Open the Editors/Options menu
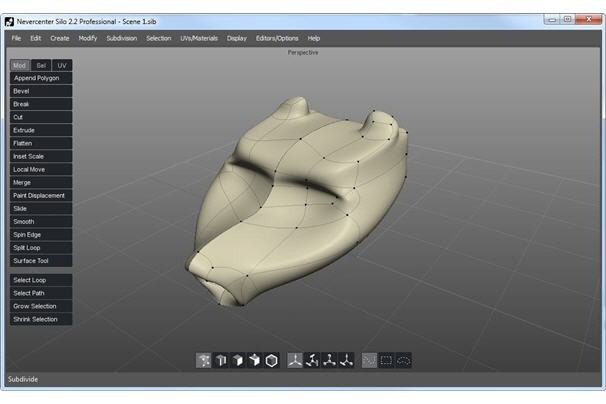606x404 pixels. [x=277, y=38]
